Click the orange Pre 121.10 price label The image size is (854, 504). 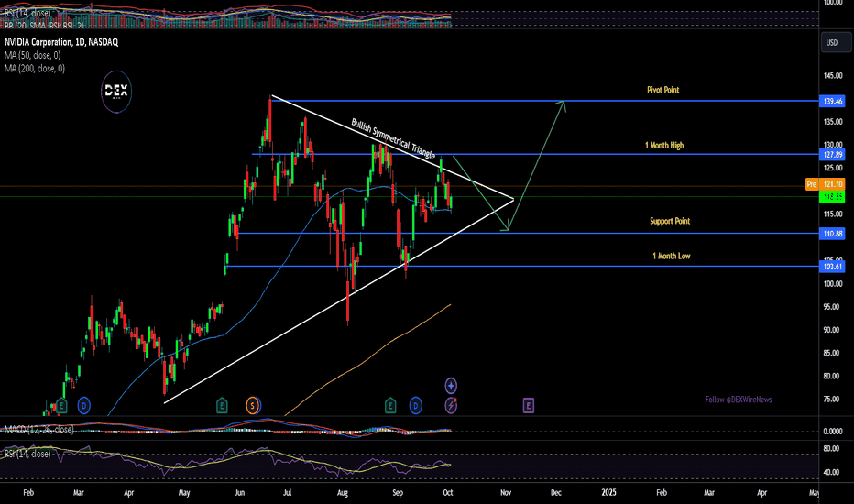click(x=825, y=184)
